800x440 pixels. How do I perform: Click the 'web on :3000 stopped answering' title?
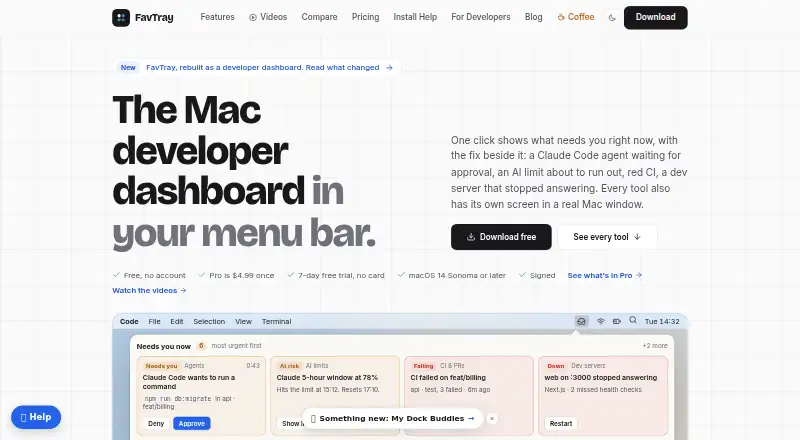pos(601,378)
